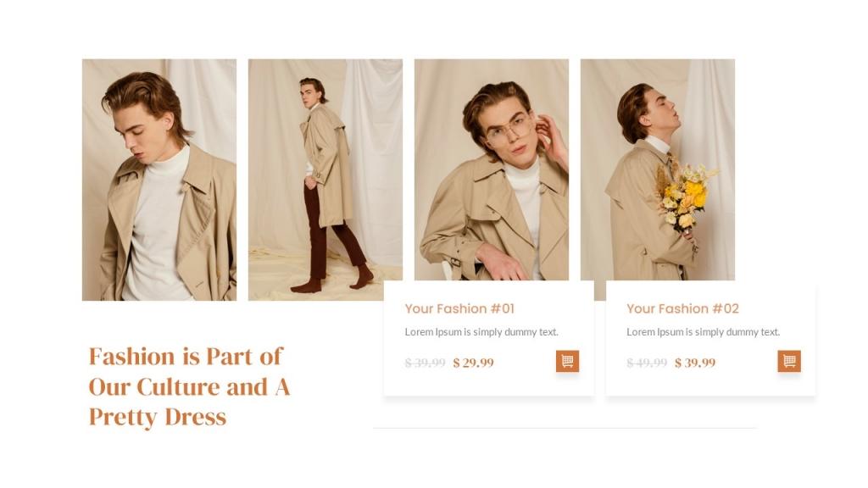The height and width of the screenshot is (488, 868).
Task: Click the Lorem Ipsum description under Fashion #01
Action: coord(481,332)
